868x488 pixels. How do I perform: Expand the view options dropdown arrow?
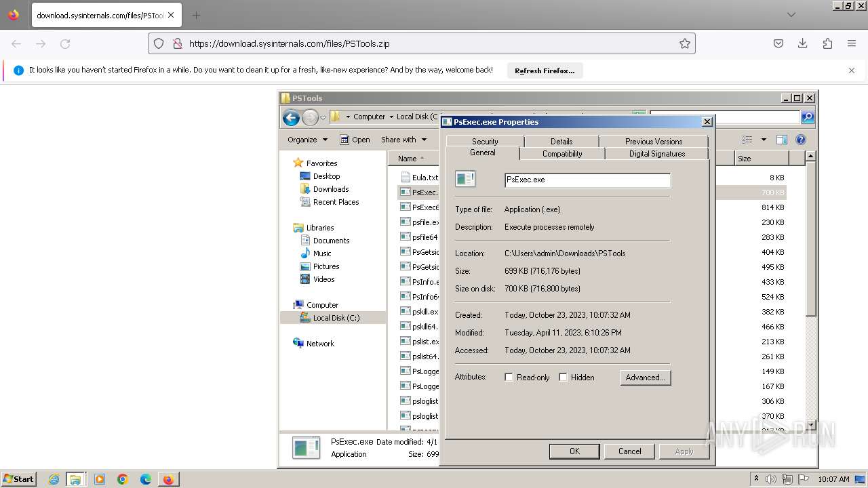click(764, 140)
